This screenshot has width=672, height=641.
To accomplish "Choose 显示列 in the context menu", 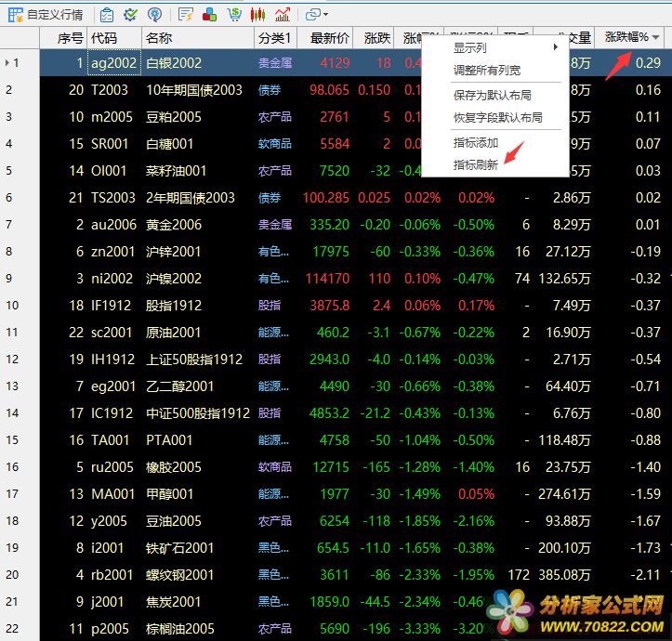I will (470, 47).
